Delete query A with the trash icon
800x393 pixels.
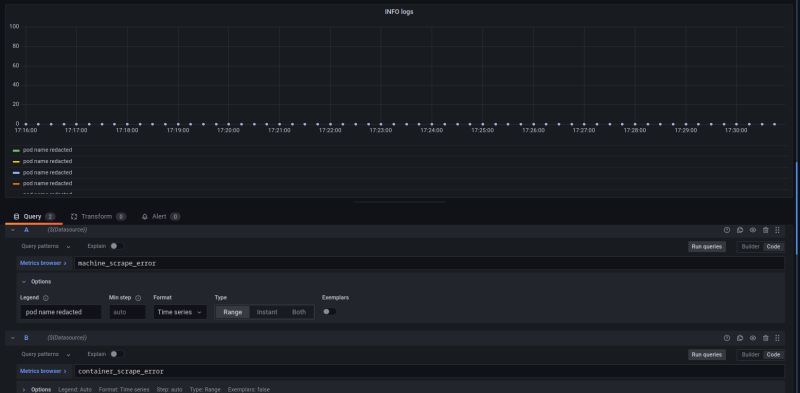click(x=765, y=230)
